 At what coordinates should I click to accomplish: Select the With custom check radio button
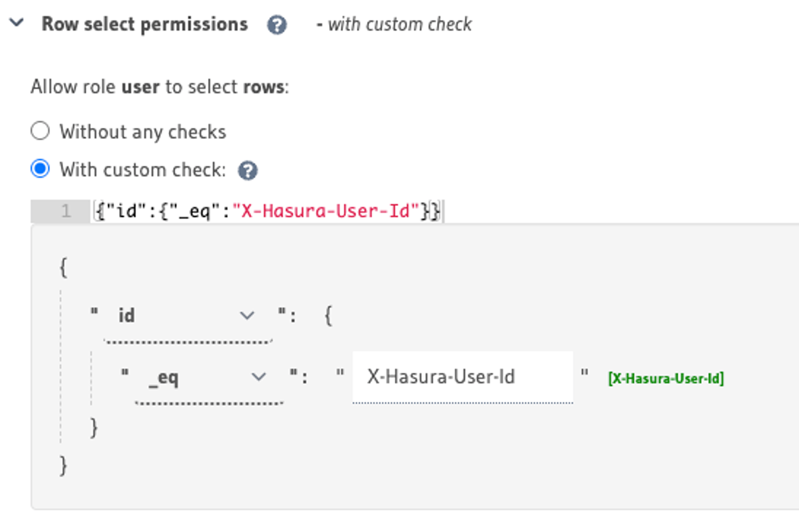[40, 168]
